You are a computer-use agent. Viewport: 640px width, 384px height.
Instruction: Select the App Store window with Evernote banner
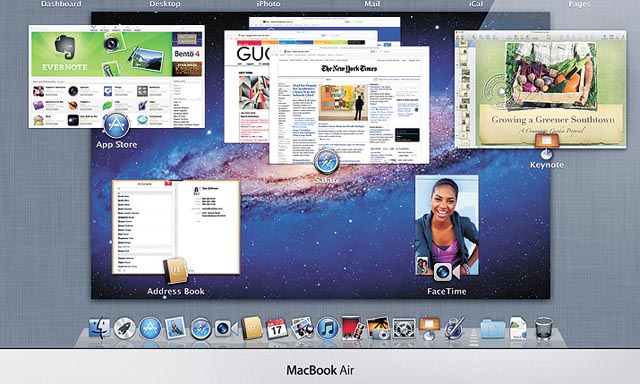coord(117,77)
